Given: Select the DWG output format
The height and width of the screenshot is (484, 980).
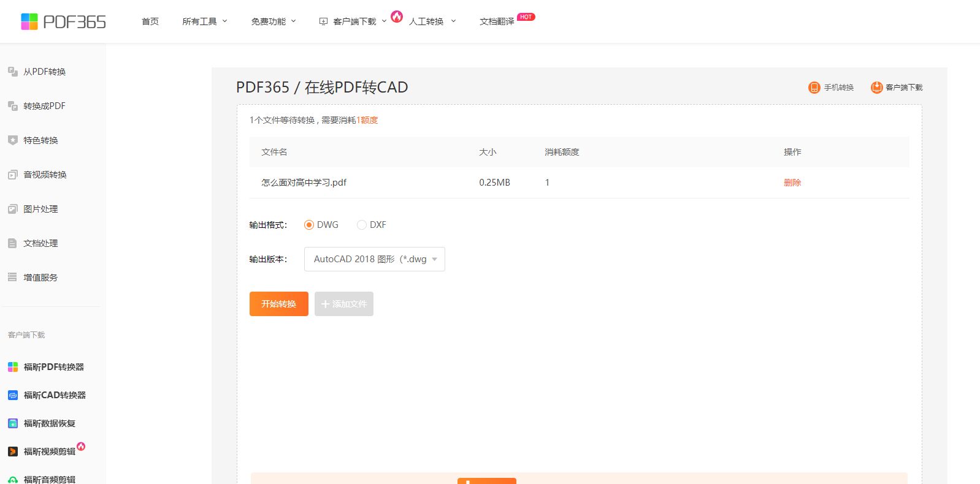Looking at the screenshot, I should [309, 225].
